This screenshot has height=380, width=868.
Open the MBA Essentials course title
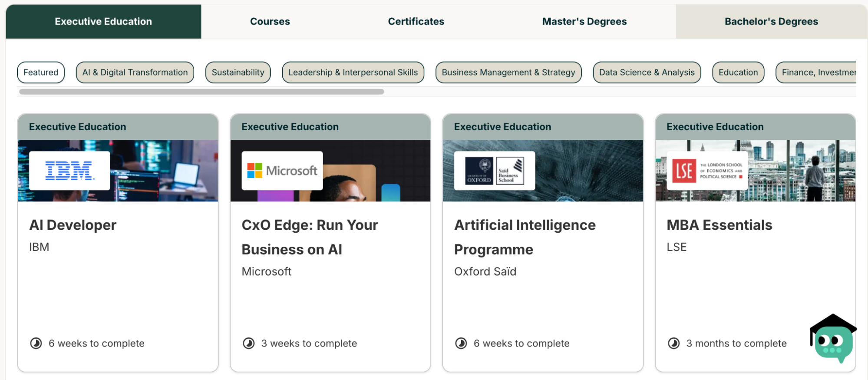tap(719, 225)
